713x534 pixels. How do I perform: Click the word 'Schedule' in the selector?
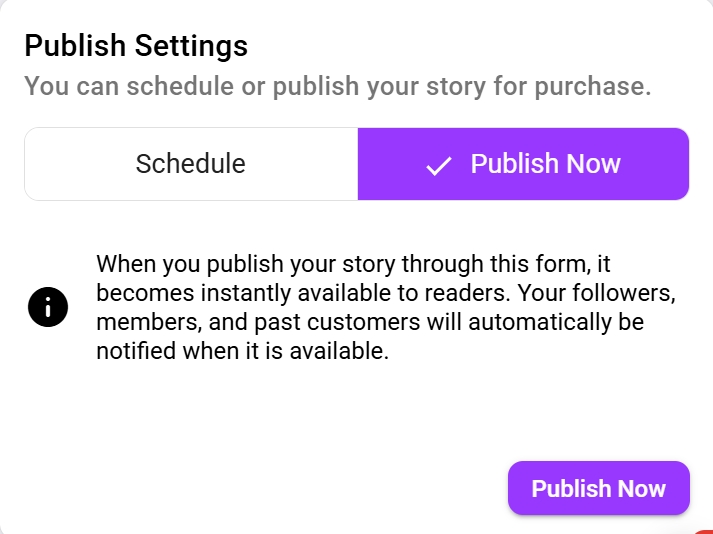[x=191, y=164]
